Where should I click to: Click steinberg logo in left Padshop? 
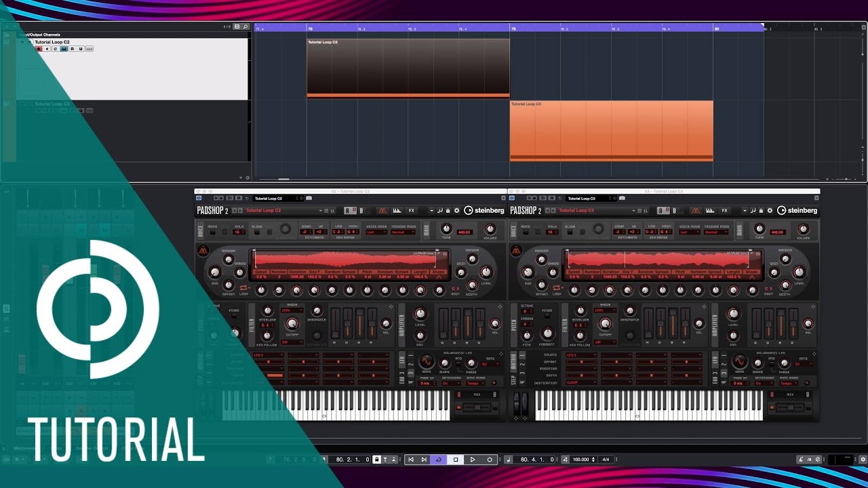pyautogui.click(x=485, y=210)
